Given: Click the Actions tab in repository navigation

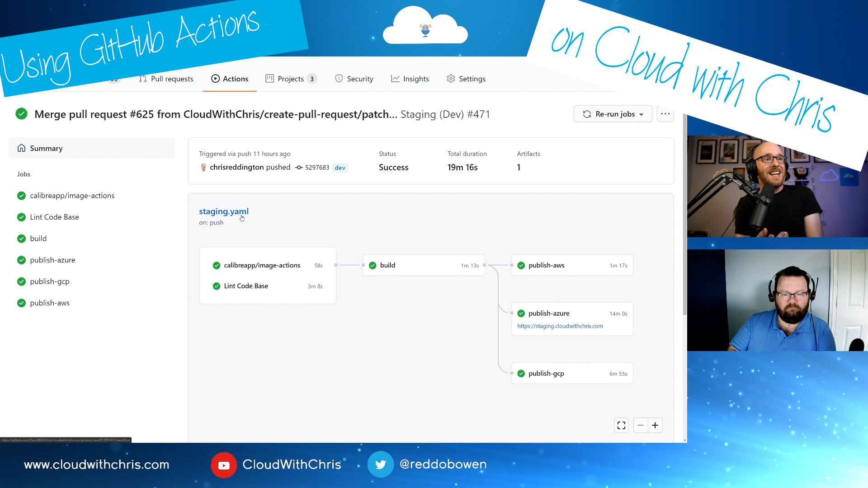Looking at the screenshot, I should (236, 79).
